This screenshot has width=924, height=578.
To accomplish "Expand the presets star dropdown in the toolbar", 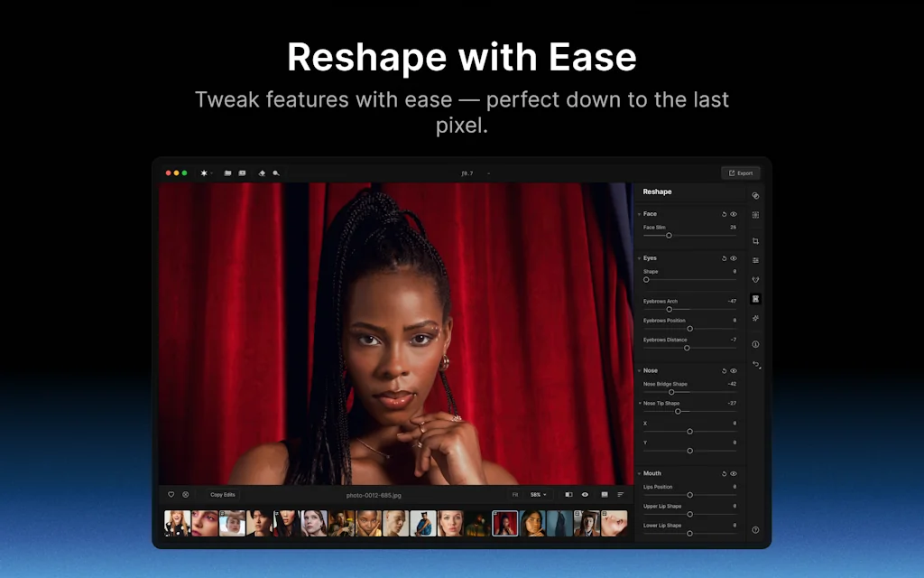I will (209, 172).
